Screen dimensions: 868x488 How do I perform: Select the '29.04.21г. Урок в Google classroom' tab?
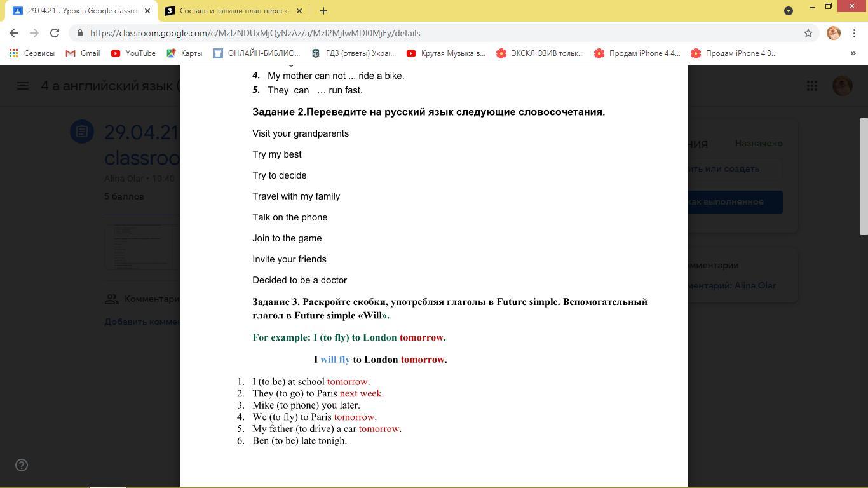81,11
